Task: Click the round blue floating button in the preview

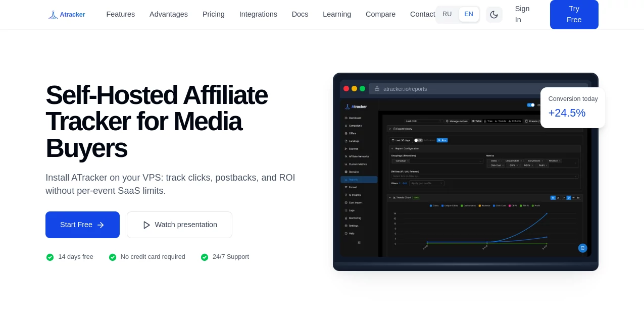Action: point(582,248)
